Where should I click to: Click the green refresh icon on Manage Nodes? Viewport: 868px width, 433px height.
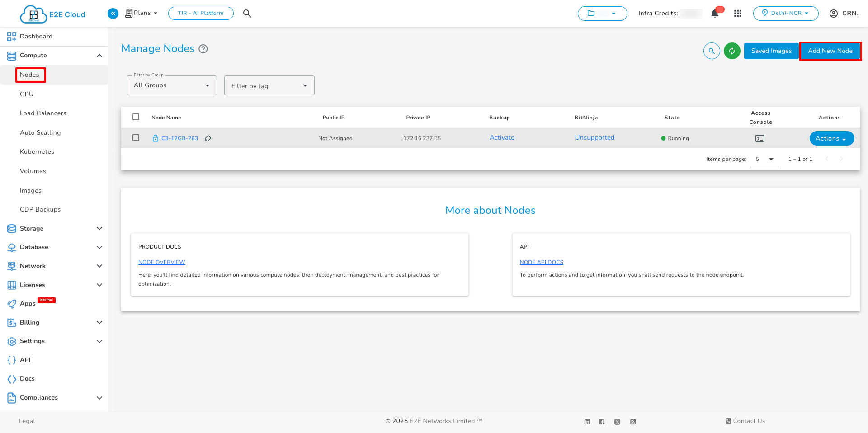coord(732,51)
